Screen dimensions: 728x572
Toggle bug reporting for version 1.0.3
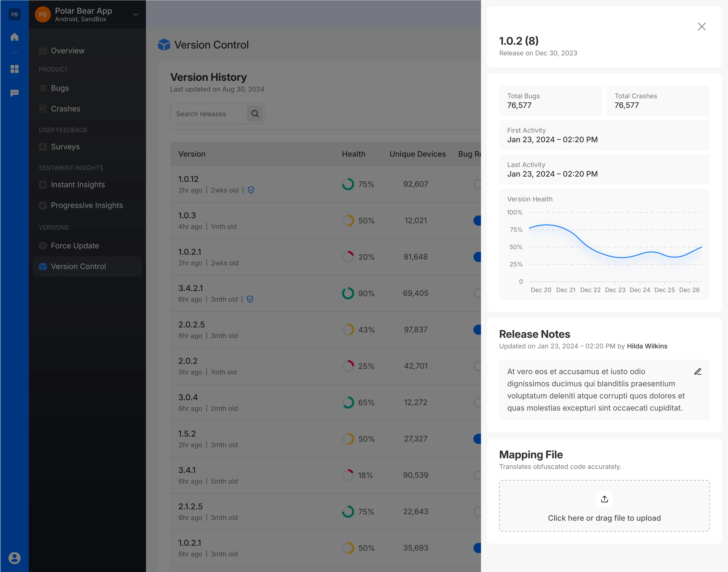[478, 220]
